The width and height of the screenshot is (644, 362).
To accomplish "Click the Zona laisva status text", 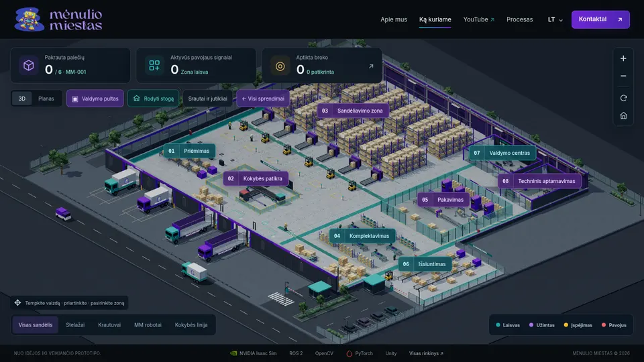I will (195, 72).
